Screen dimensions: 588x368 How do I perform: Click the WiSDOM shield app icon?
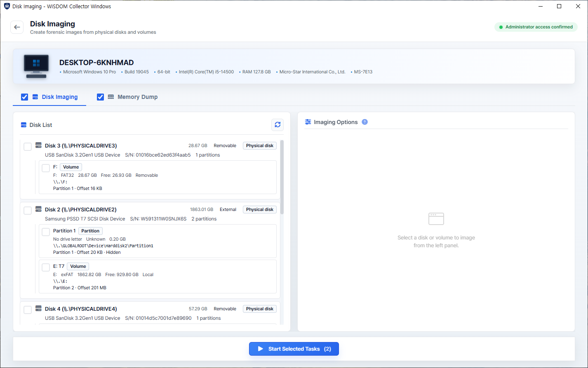click(x=7, y=6)
